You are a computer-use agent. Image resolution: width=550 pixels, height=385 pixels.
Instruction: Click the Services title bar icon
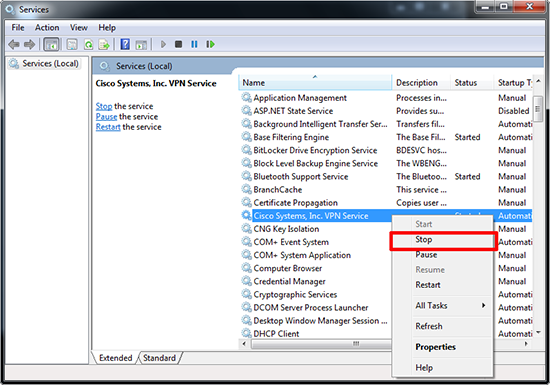(x=10, y=9)
